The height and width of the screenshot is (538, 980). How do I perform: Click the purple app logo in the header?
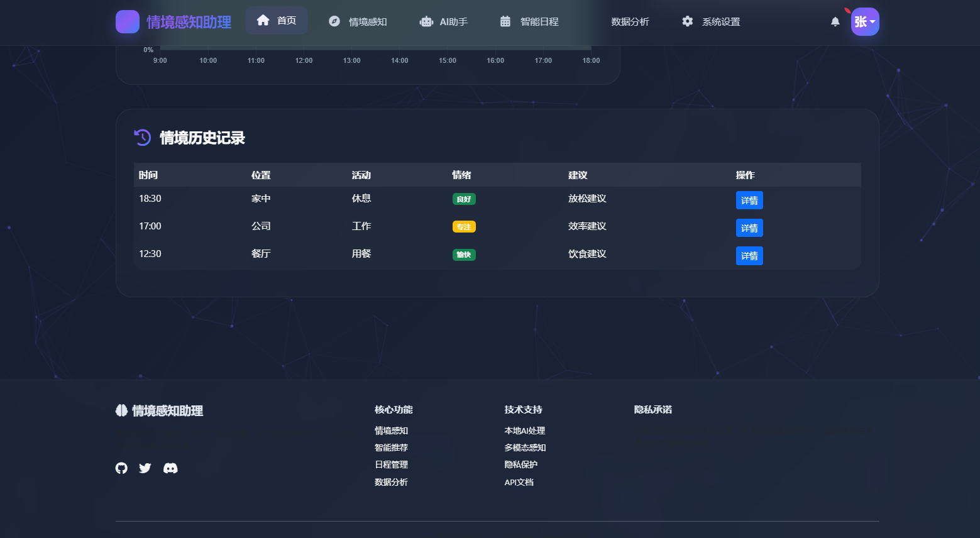point(128,21)
